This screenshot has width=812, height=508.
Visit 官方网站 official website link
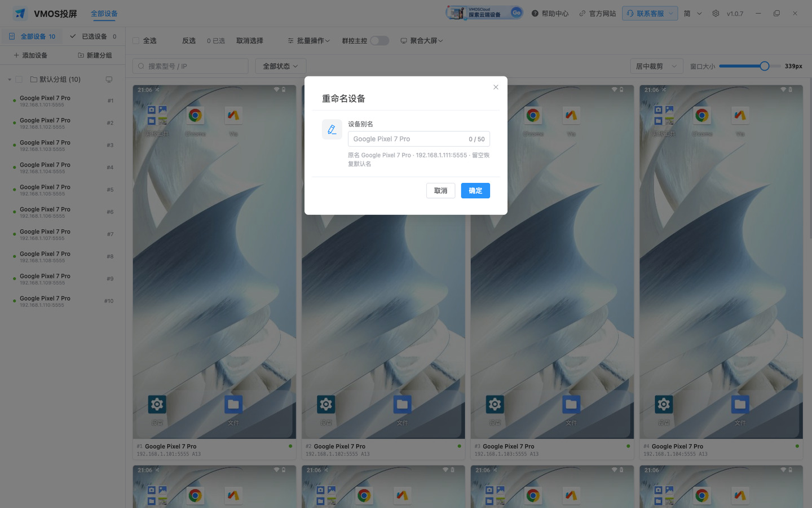point(597,14)
